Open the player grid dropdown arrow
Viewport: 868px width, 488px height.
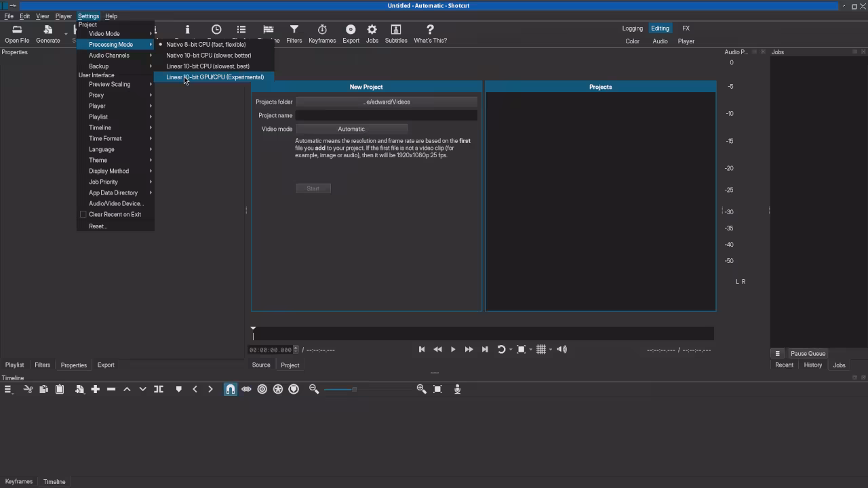pos(550,350)
